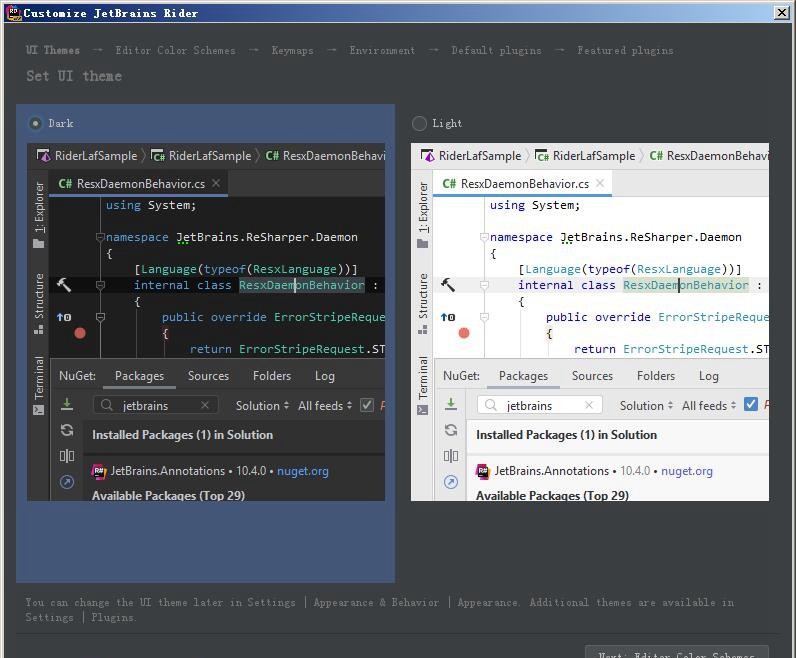Image resolution: width=796 pixels, height=658 pixels.
Task: Click JetBrains.Annotations package icon in light preview
Action: (482, 471)
